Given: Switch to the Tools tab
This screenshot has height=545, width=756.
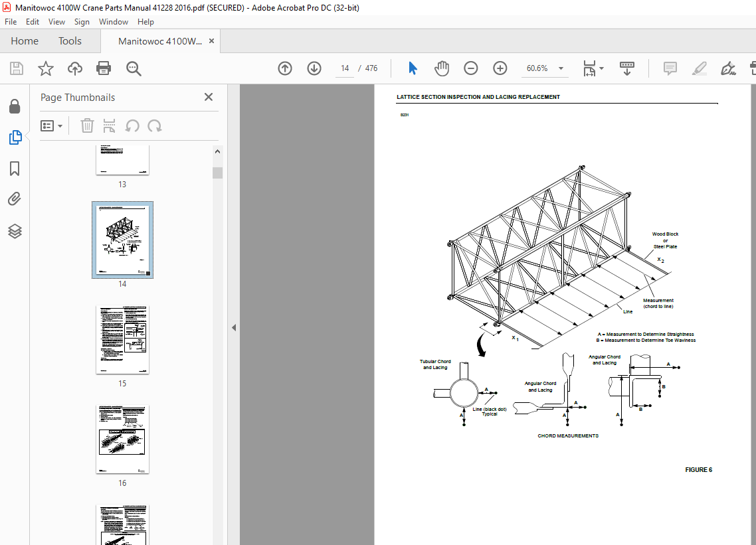Looking at the screenshot, I should pos(70,41).
